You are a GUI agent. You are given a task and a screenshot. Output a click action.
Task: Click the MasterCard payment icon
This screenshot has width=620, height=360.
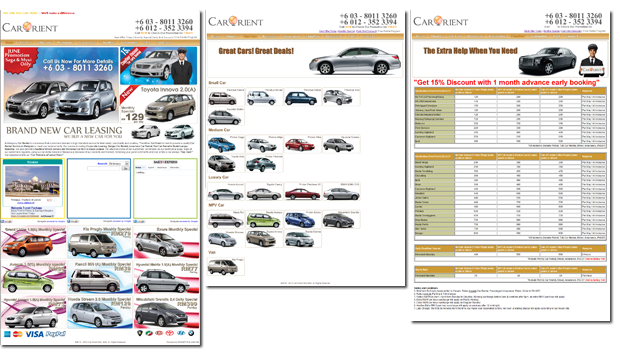point(17,334)
